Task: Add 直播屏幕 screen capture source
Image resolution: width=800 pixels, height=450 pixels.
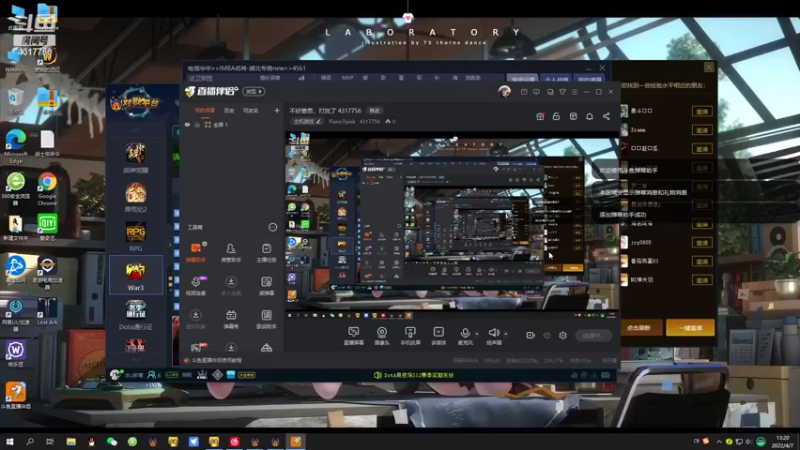Action: pos(353,336)
